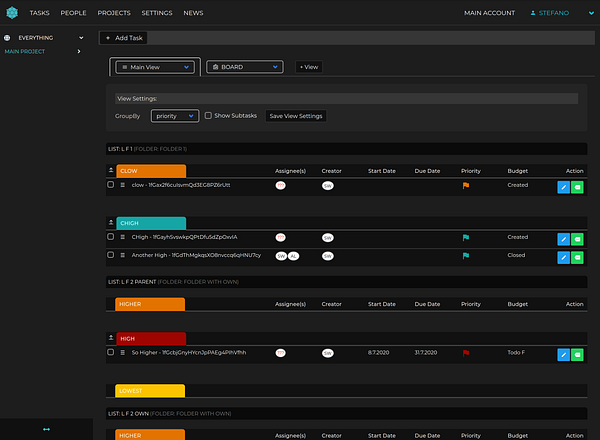Image resolution: width=600 pixels, height=440 pixels.
Task: Click the SW creator avatar of CHigh
Action: pyautogui.click(x=328, y=238)
